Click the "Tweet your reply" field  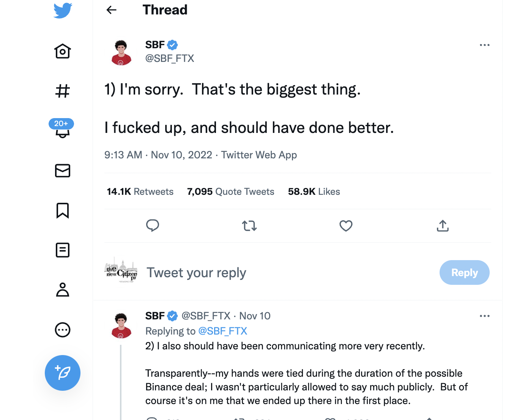(x=196, y=273)
